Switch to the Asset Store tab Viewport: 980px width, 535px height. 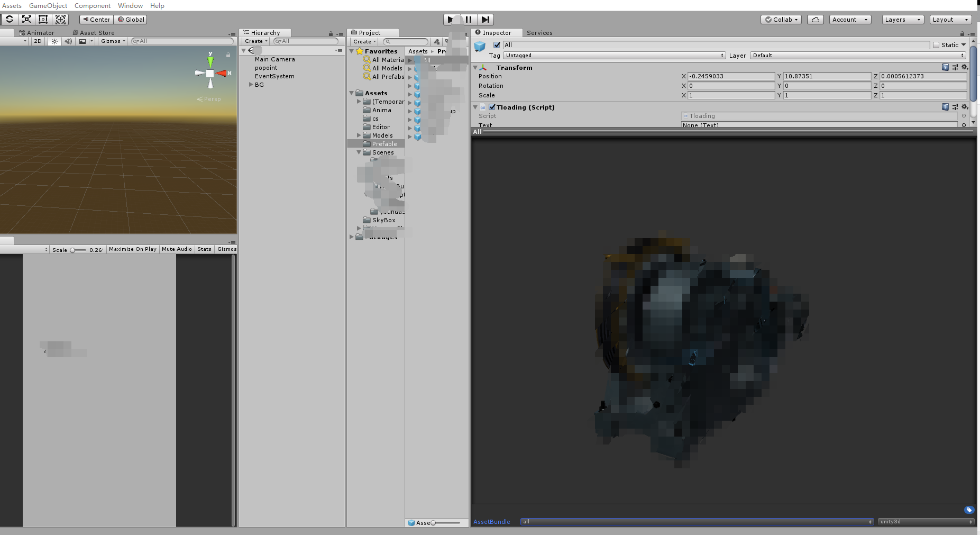94,33
